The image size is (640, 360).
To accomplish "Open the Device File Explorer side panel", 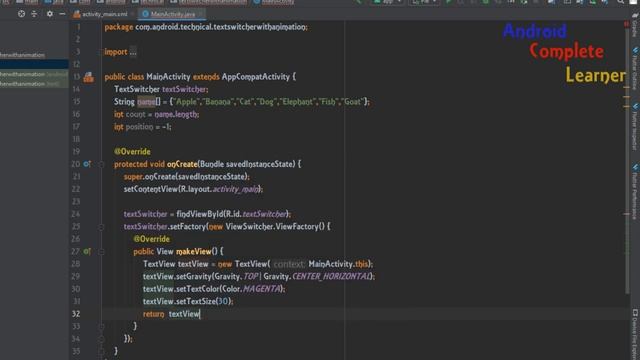I will pos(635,334).
